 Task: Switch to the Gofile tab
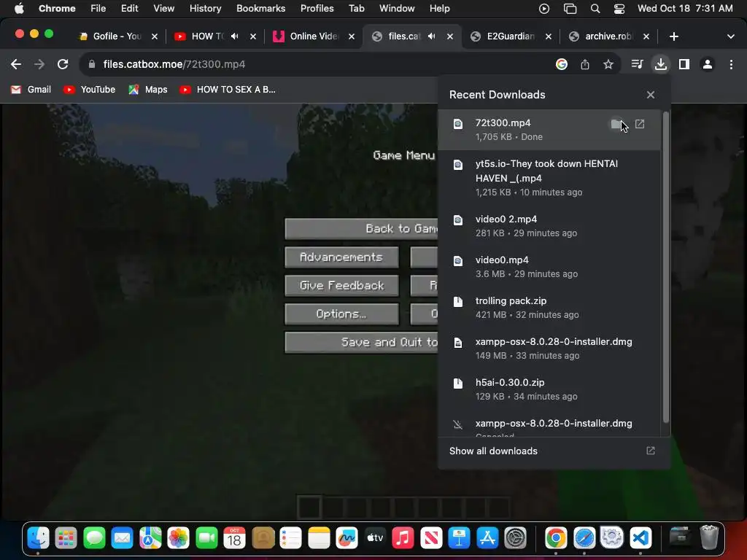click(x=117, y=36)
